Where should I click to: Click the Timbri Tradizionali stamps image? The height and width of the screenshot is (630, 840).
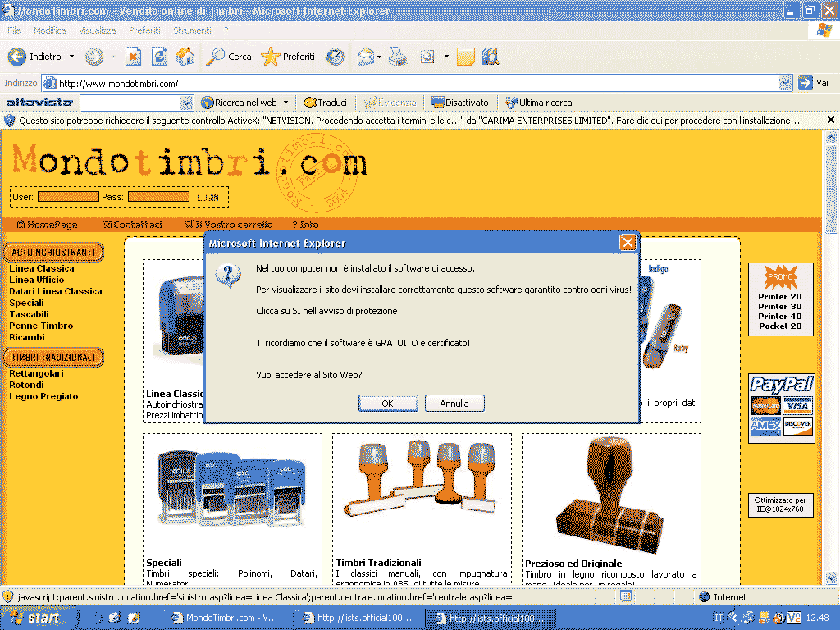[x=422, y=478]
